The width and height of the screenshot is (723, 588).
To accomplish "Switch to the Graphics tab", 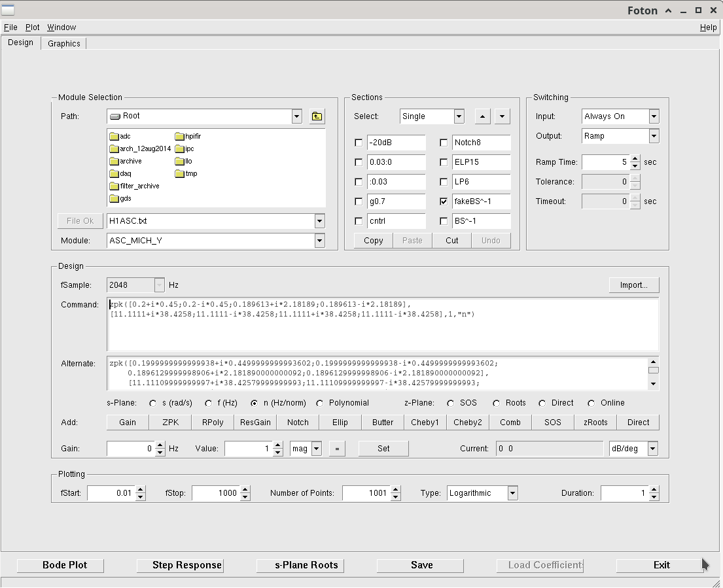I will click(x=64, y=44).
